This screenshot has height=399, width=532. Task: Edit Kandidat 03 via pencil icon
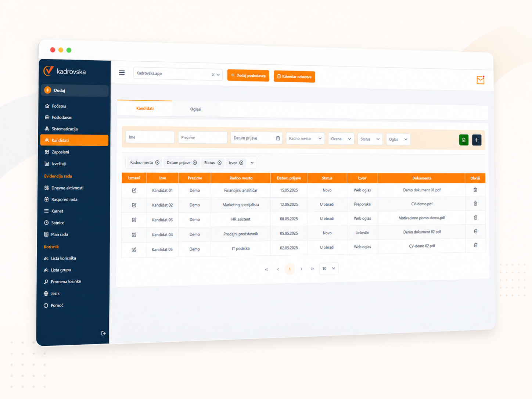[134, 220]
